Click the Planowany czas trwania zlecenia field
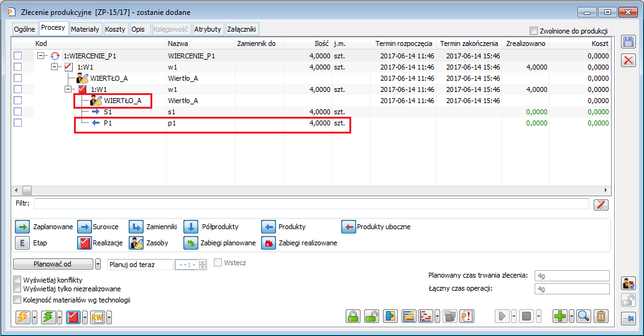The image size is (644, 336). (572, 276)
